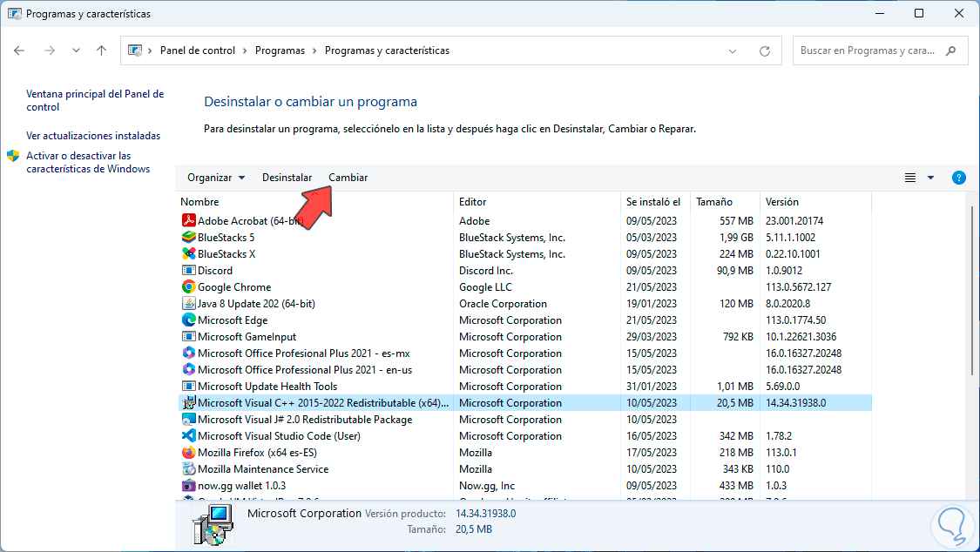This screenshot has width=980, height=552.
Task: Click Desinstalar in the toolbar
Action: click(x=287, y=178)
